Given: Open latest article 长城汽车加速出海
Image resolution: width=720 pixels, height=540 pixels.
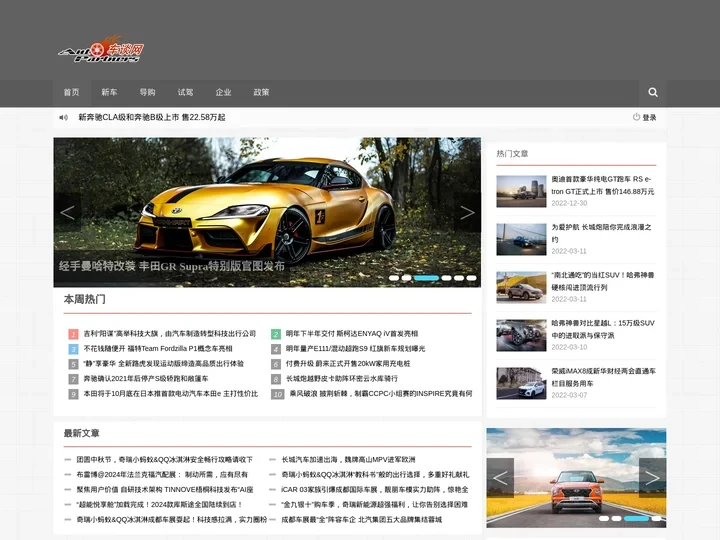Looking at the screenshot, I should (x=349, y=460).
